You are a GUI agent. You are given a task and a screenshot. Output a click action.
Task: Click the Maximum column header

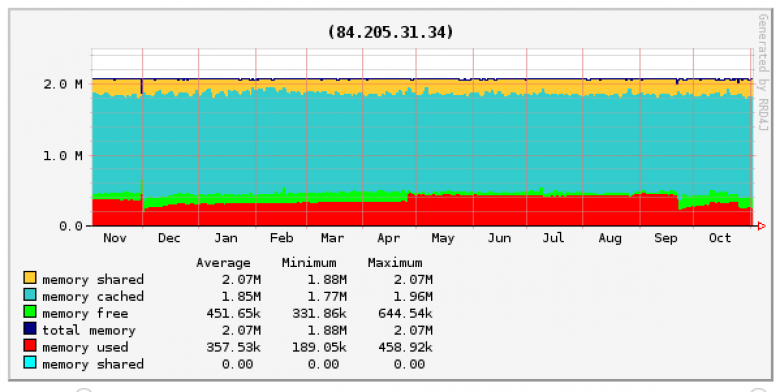point(395,263)
